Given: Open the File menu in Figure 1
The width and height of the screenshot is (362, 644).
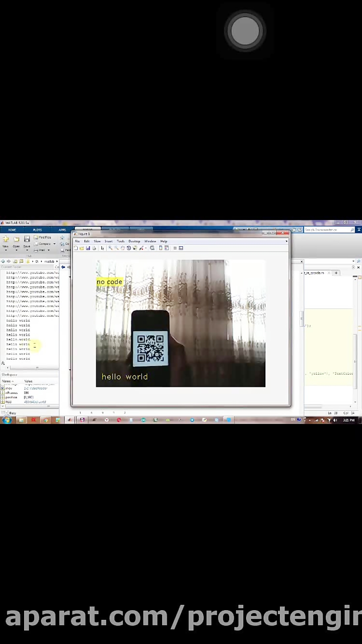Looking at the screenshot, I should click(78, 241).
